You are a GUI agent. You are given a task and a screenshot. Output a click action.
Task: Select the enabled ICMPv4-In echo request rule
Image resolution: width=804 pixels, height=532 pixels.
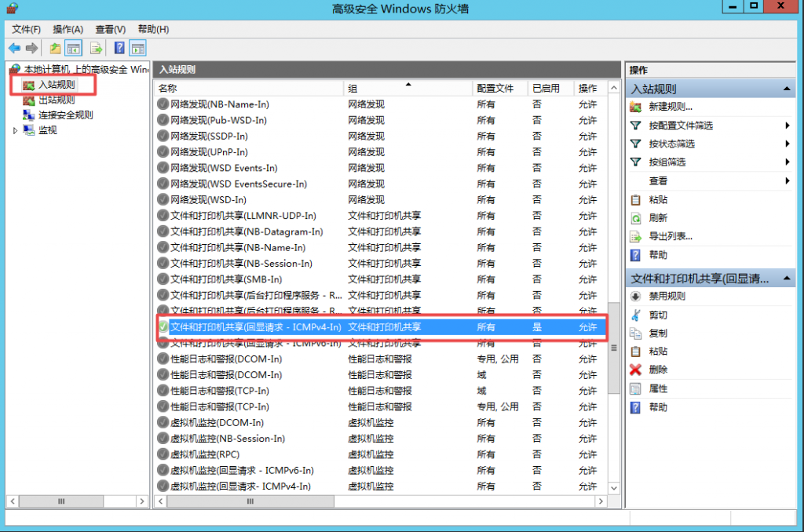coord(255,326)
